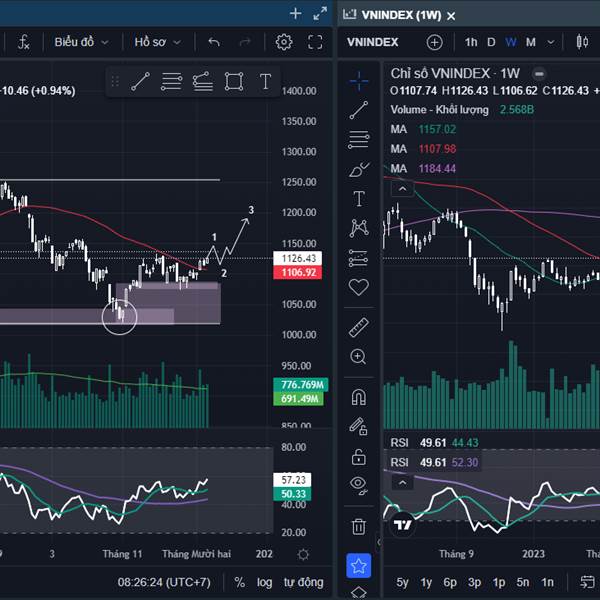
Task: Switch to W weekly timeframe
Action: 510,42
